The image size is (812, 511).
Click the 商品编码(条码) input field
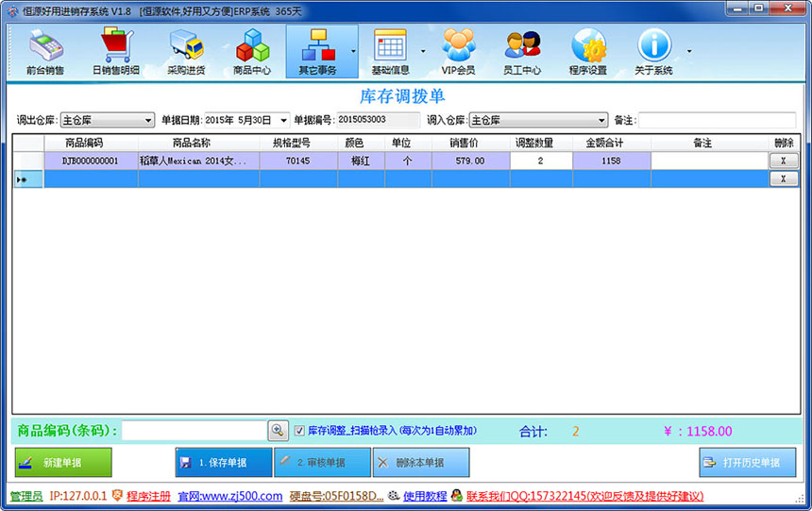(x=194, y=431)
